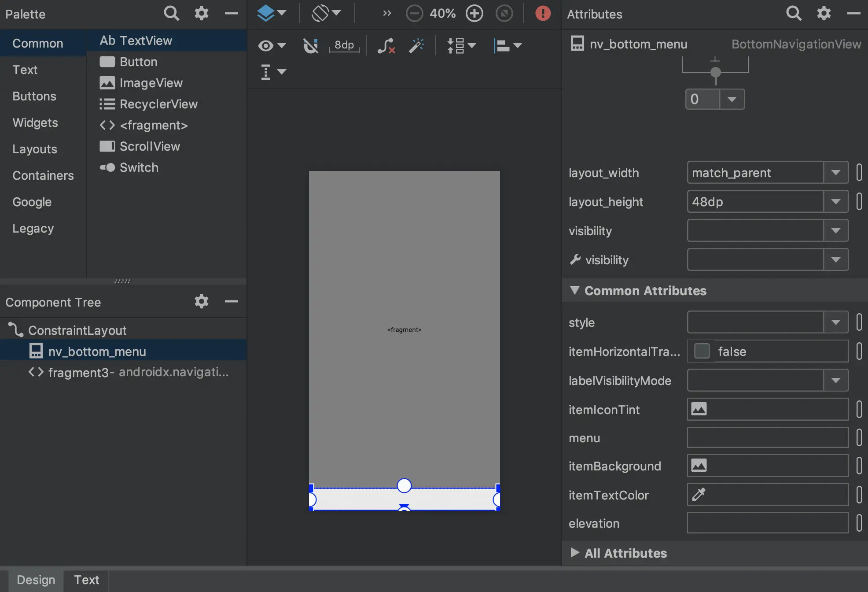Click infer constraints magic wand
This screenshot has height=592, width=868.
coord(416,45)
